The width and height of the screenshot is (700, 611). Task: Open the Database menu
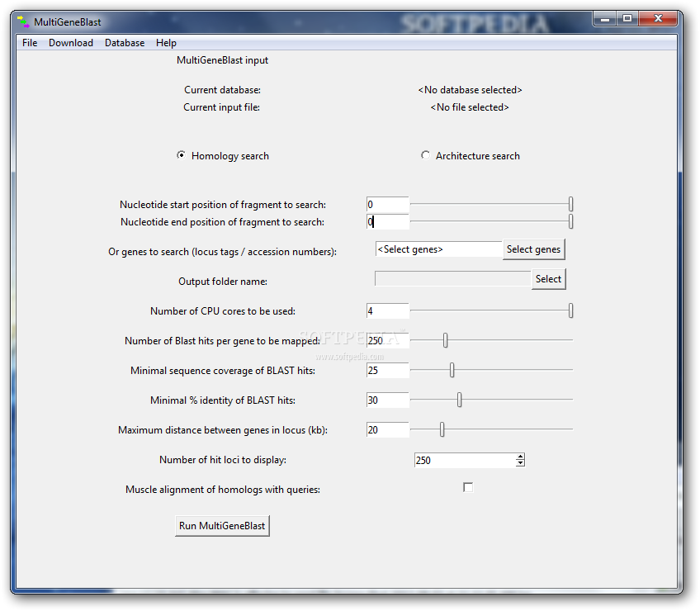point(125,43)
